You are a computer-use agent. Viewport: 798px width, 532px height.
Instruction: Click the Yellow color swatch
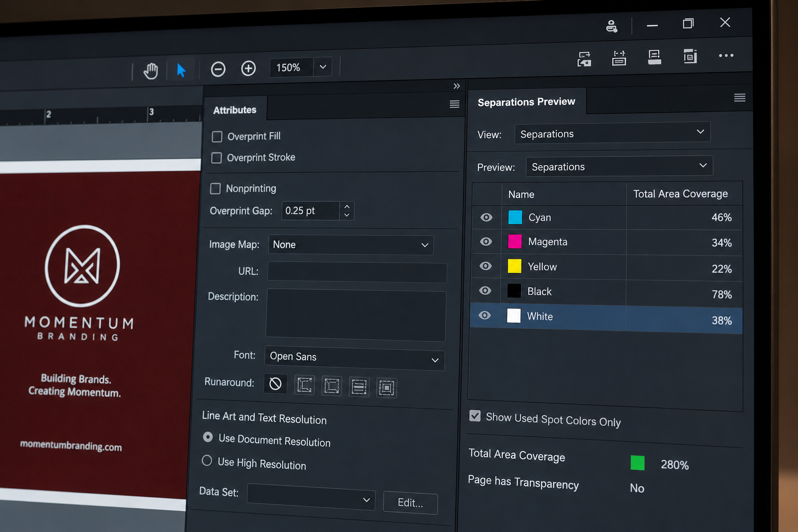(x=514, y=266)
